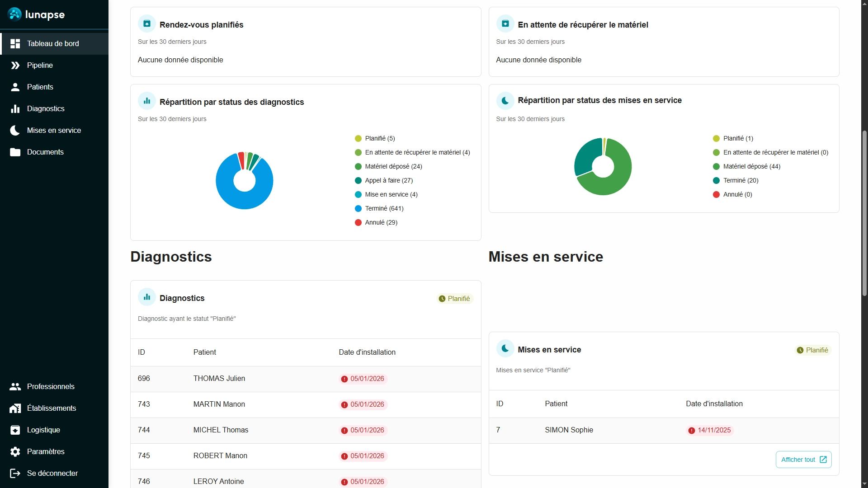Click the Mises en service moon icon
Screen dimensions: 868x488
pyautogui.click(x=15, y=130)
